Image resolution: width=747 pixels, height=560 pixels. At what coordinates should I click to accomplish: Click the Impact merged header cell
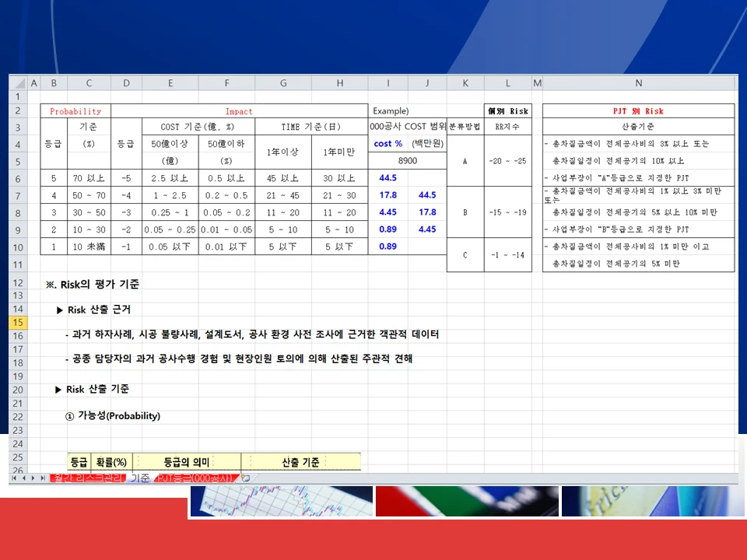tap(239, 110)
